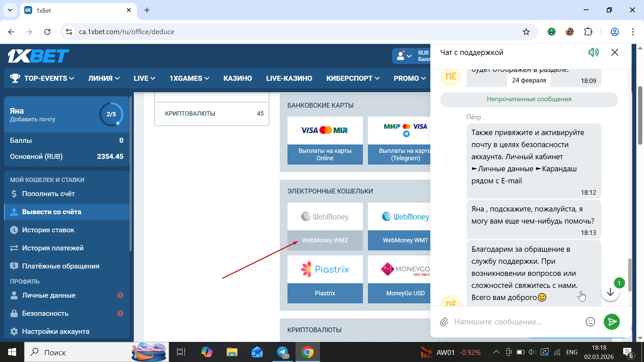Open the user account dropdown icon
This screenshot has height=362, width=644.
[x=404, y=56]
